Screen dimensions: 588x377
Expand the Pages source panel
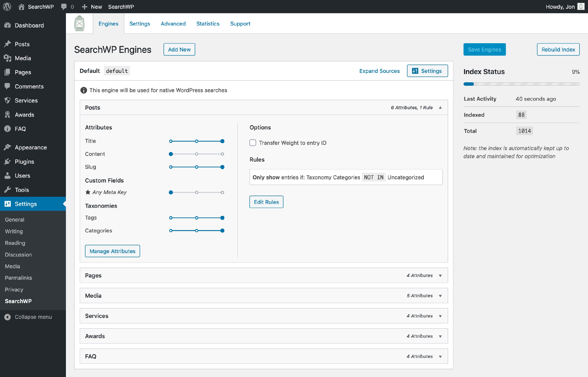440,276
